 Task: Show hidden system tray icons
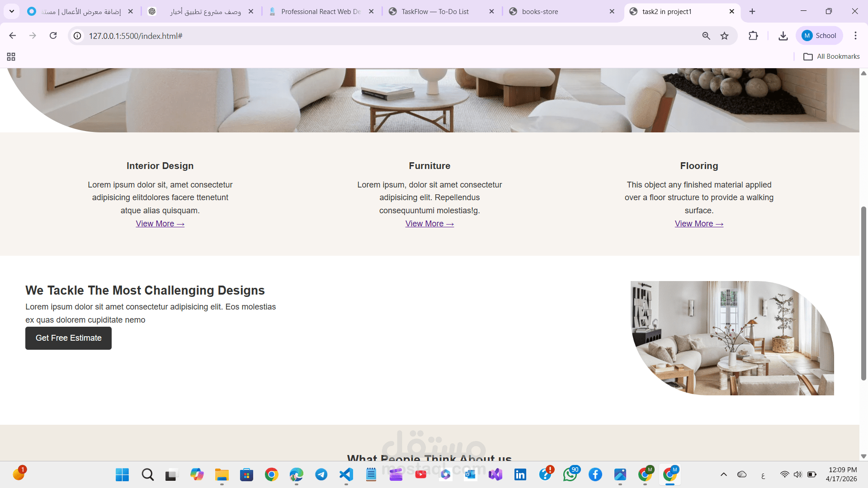pyautogui.click(x=723, y=474)
